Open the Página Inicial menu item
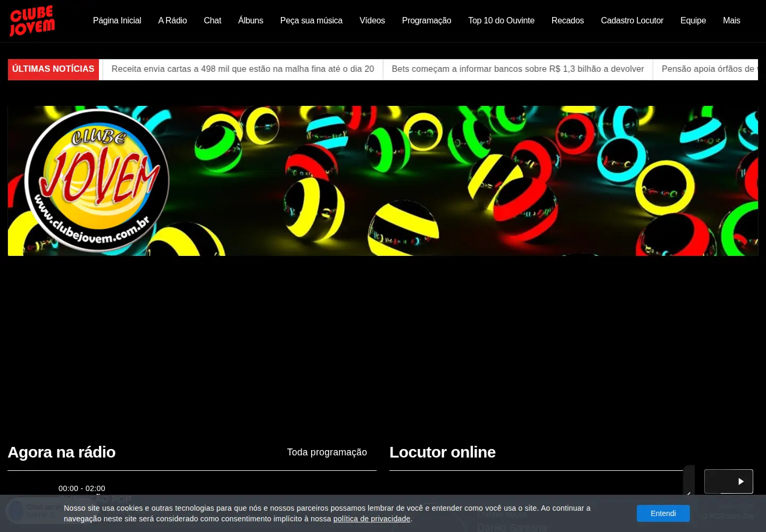The image size is (766, 532). (117, 21)
